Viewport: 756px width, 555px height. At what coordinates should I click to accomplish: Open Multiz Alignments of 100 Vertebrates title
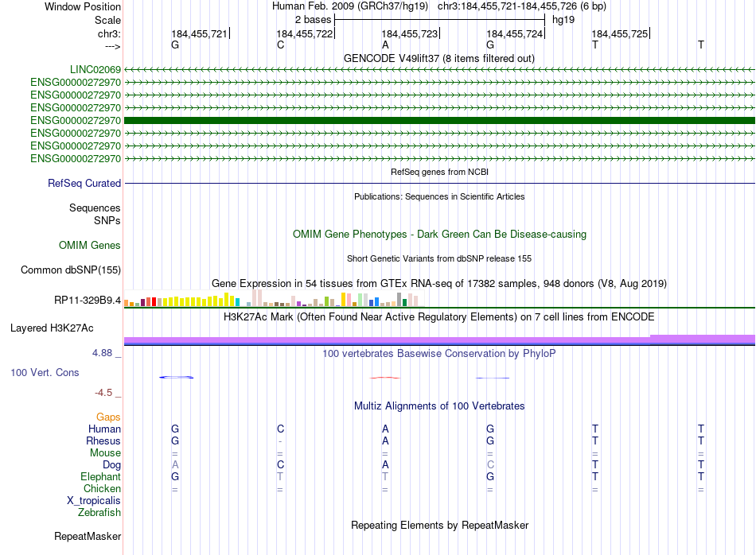(x=439, y=406)
